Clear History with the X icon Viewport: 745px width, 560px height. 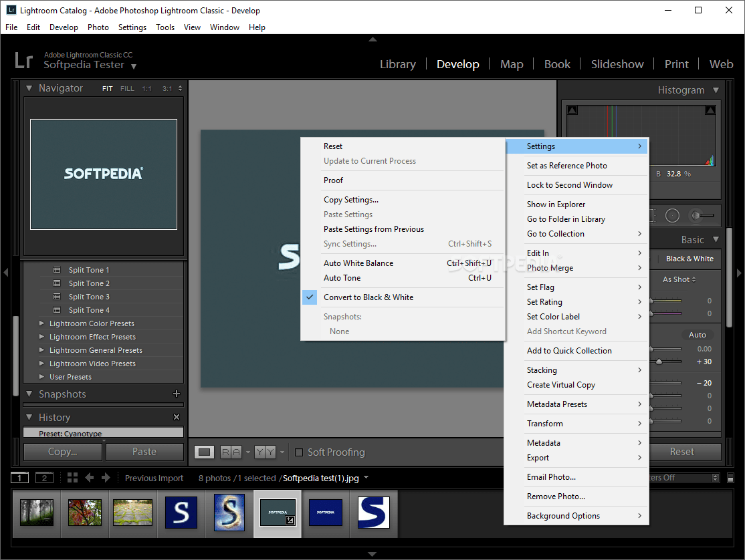tap(177, 417)
